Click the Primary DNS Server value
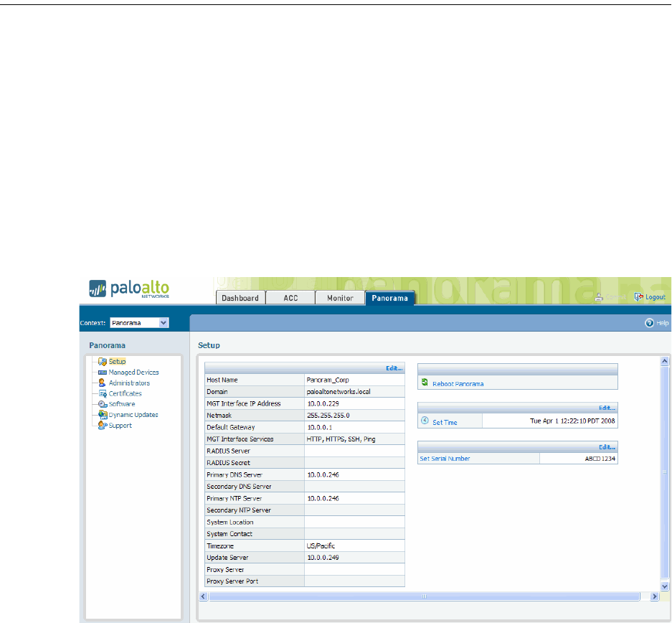 pyautogui.click(x=323, y=474)
